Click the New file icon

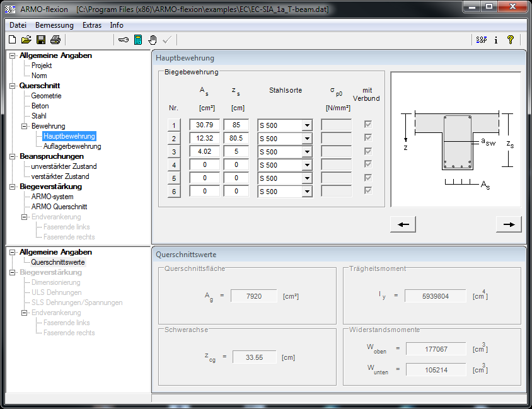[12, 40]
